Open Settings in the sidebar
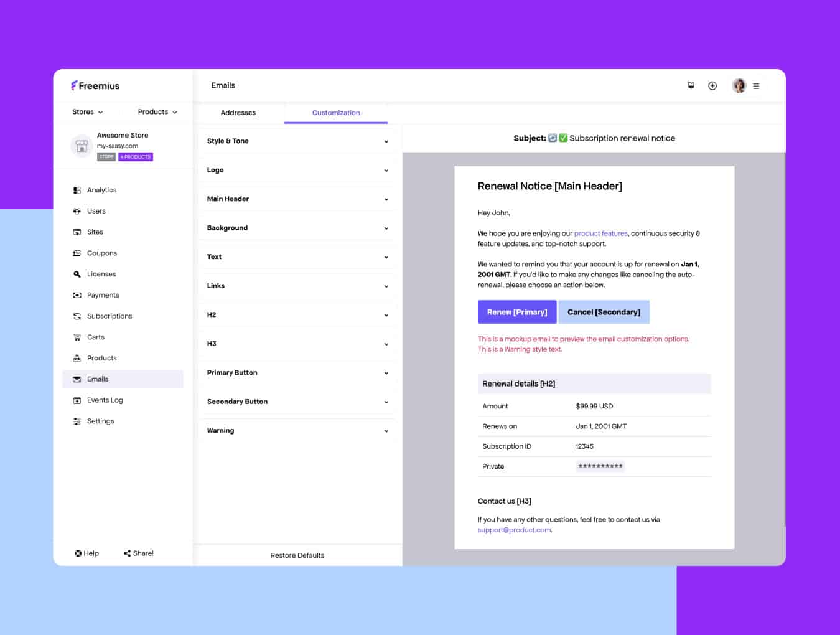Screen dimensions: 840x635 (100, 421)
